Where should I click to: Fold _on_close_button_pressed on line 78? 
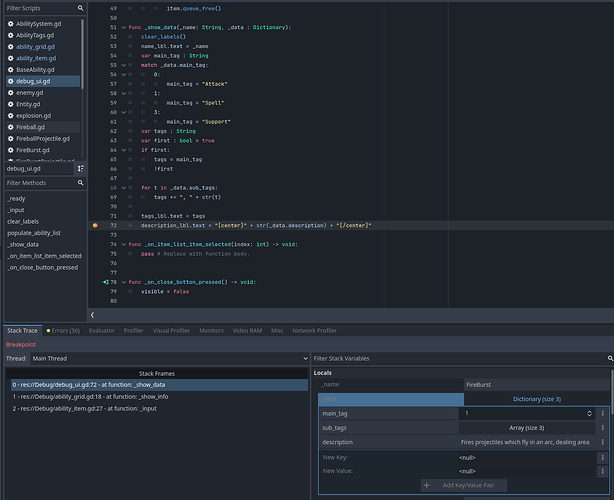pos(123,282)
